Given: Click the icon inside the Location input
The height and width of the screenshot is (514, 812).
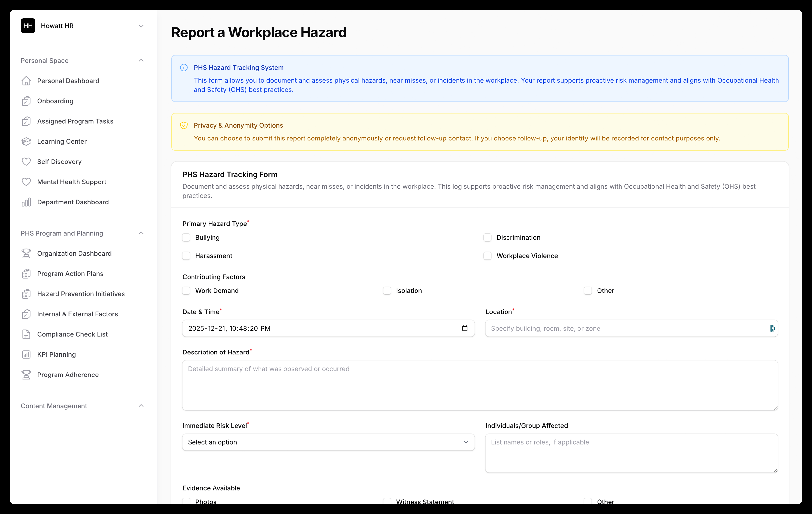Looking at the screenshot, I should pos(773,328).
